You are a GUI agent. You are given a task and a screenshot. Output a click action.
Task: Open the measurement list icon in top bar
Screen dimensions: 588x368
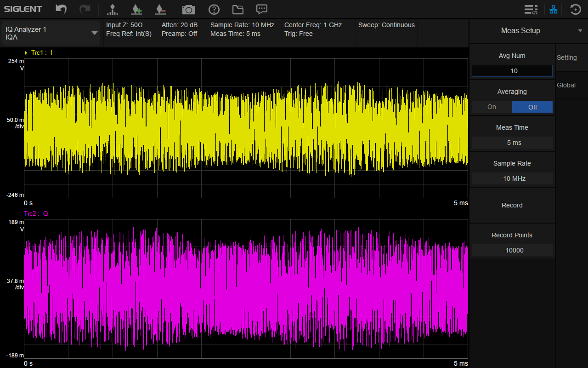[531, 9]
